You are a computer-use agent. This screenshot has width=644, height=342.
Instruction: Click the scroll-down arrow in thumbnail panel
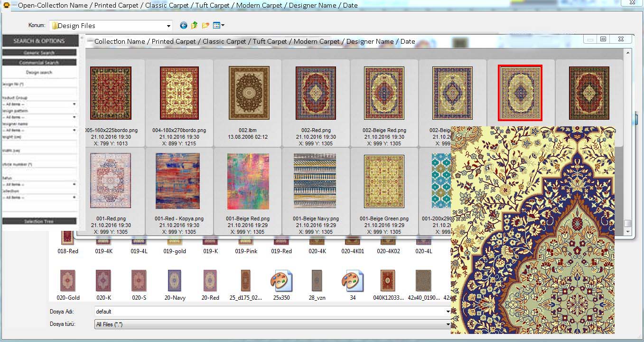point(628,231)
